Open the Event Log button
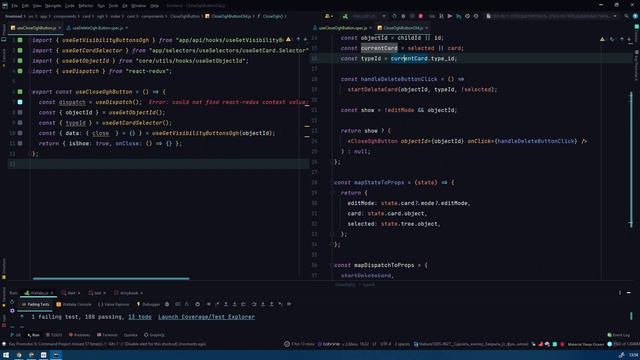The width and height of the screenshot is (640, 360). (618, 335)
